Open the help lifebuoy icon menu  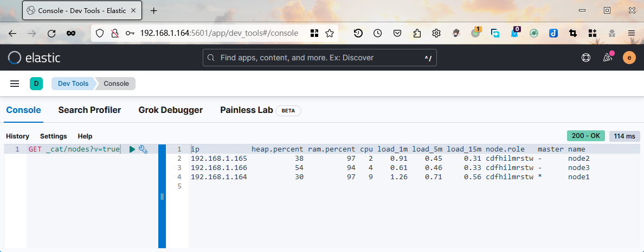click(x=586, y=58)
